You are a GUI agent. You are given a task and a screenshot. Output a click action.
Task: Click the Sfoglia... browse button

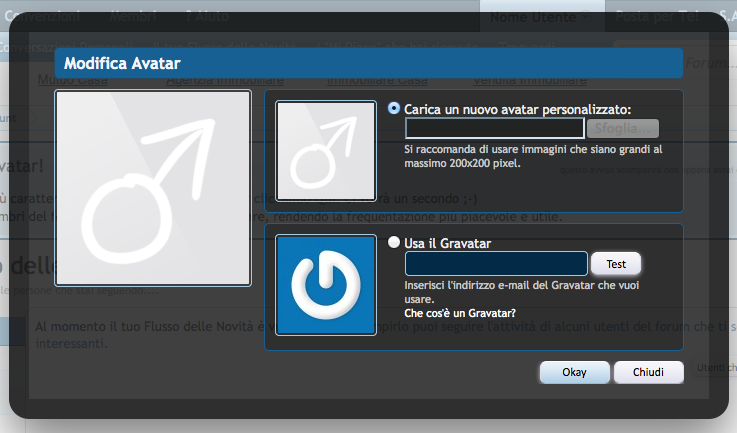(x=622, y=128)
